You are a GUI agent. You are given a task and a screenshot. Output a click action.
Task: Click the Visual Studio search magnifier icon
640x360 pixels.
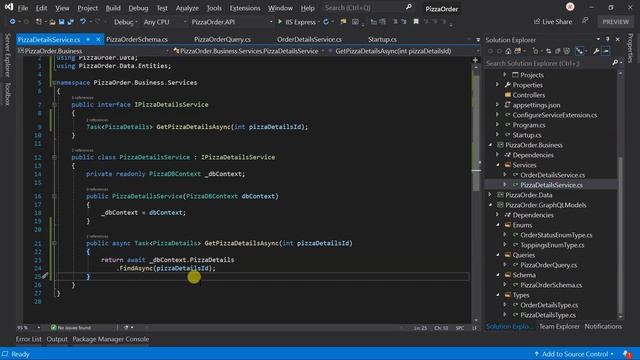click(x=408, y=7)
